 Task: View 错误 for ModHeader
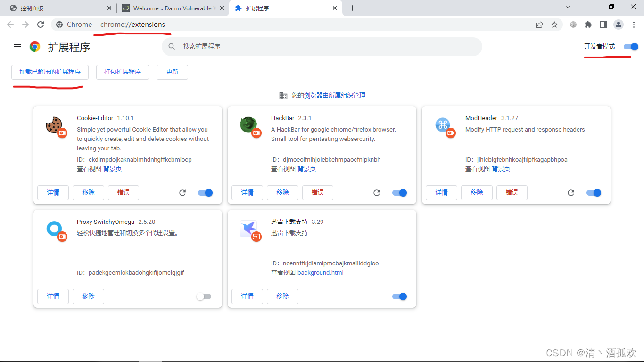tap(512, 193)
